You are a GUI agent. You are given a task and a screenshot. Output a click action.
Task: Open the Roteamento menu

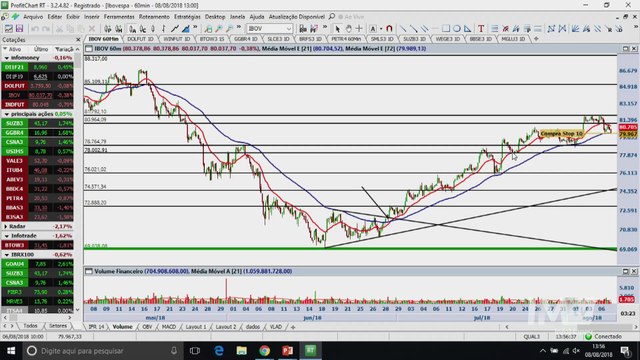tap(154, 17)
